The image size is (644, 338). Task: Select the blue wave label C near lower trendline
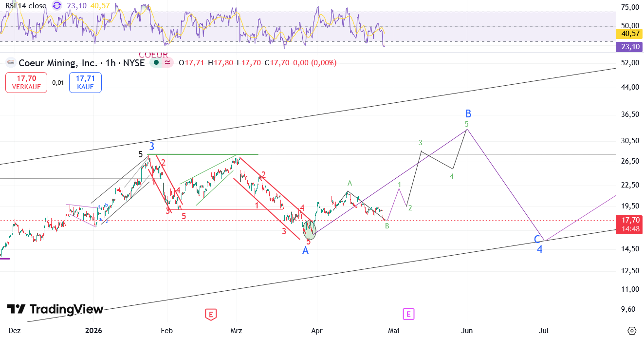[x=537, y=240]
